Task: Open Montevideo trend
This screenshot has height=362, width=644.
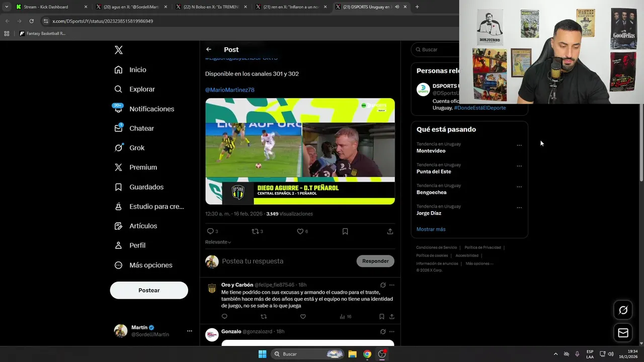Action: [431, 151]
